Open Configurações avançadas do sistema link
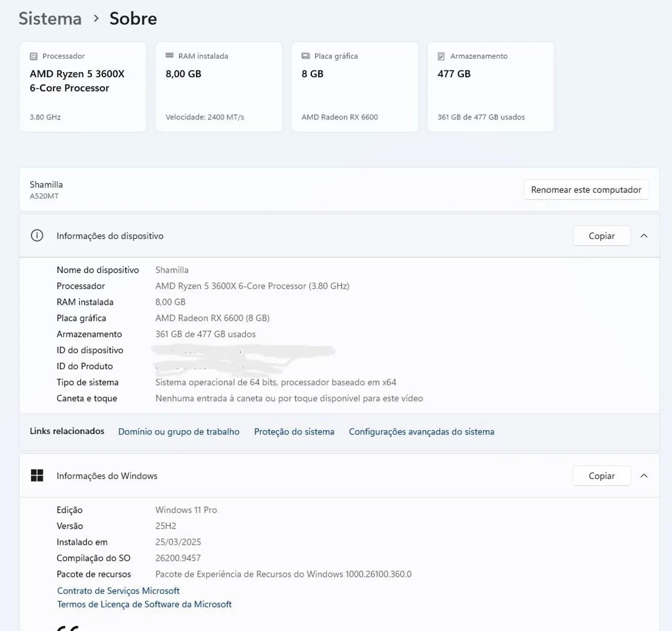Image resolution: width=672 pixels, height=631 pixels. pos(422,431)
